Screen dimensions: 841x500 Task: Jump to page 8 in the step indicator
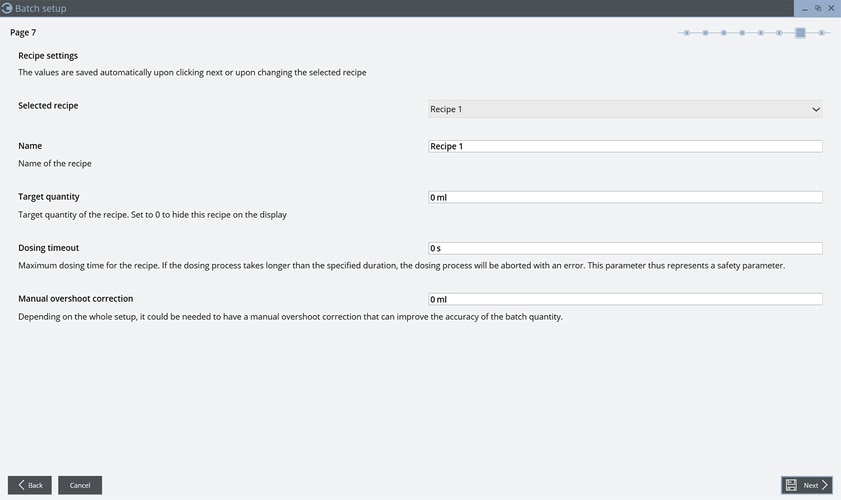point(821,33)
